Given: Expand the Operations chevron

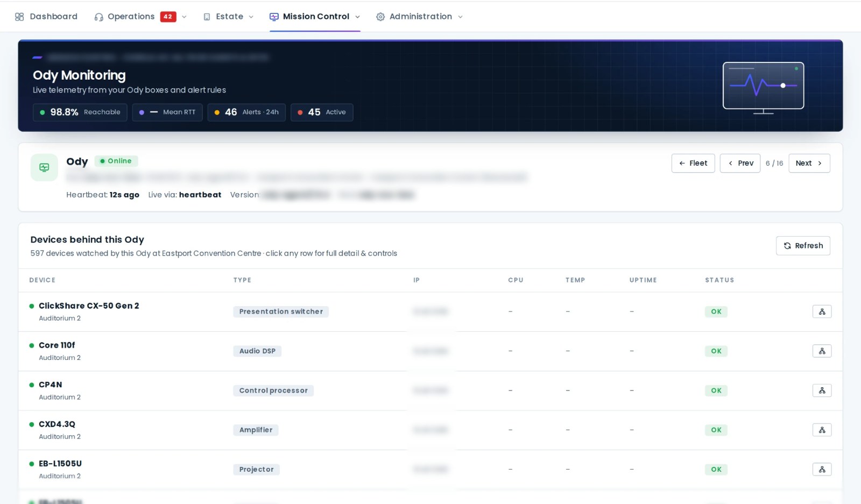Looking at the screenshot, I should (184, 17).
